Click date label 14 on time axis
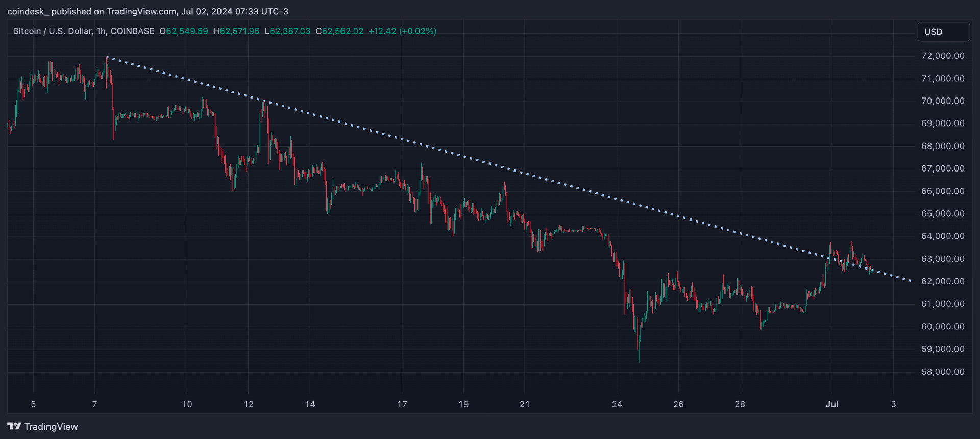The image size is (980, 439). (310, 404)
